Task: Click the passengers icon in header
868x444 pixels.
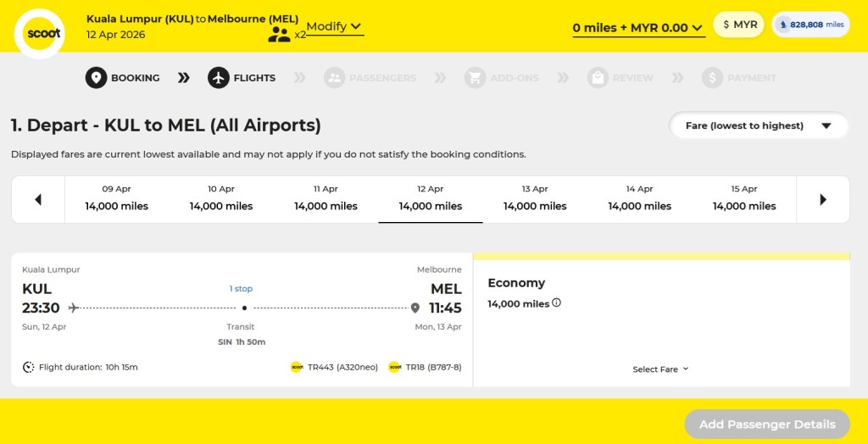Action: (x=279, y=34)
